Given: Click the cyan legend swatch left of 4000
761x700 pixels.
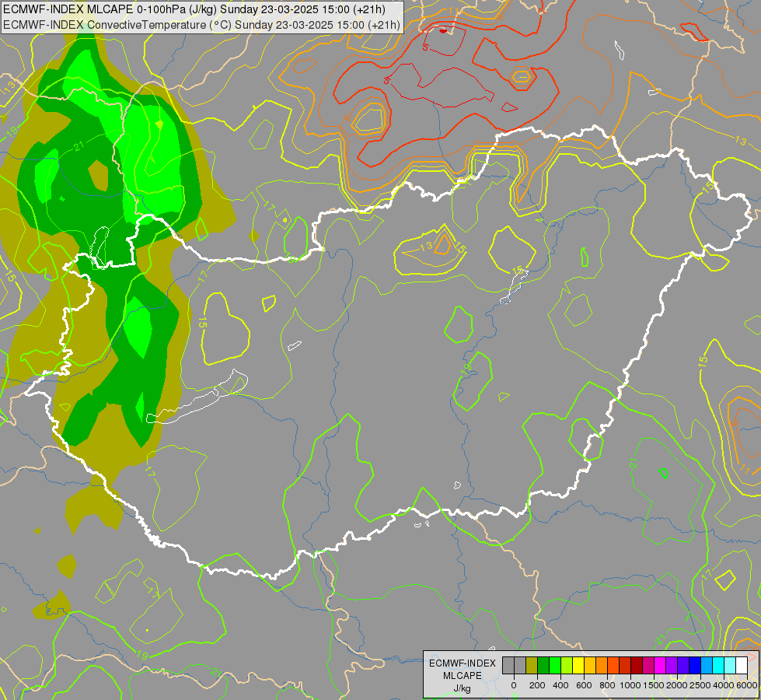Looking at the screenshot, I should pyautogui.click(x=718, y=665).
